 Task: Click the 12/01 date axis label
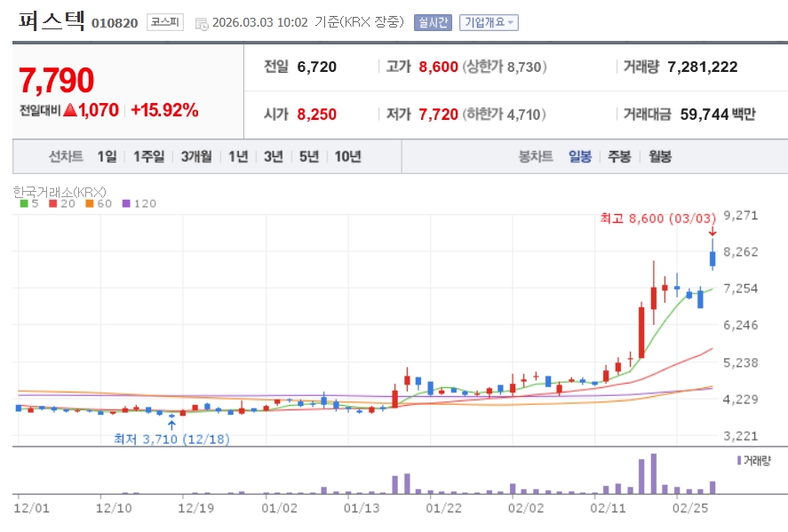(31, 508)
